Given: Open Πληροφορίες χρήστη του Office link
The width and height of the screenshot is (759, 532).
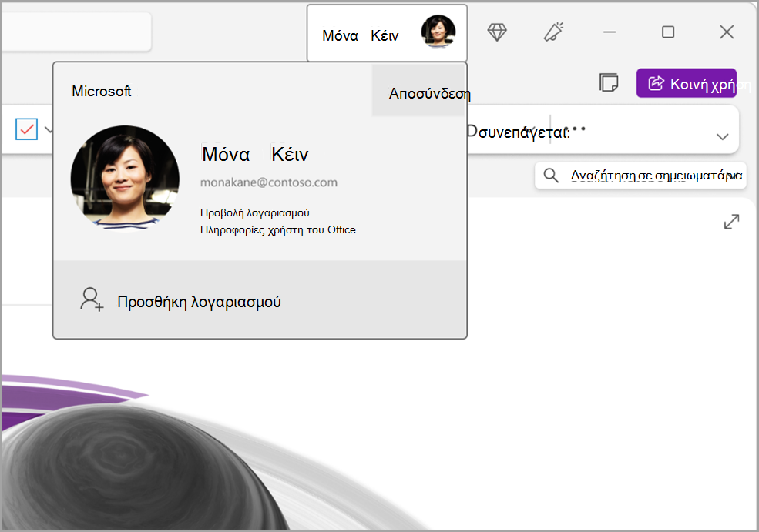Looking at the screenshot, I should (278, 229).
